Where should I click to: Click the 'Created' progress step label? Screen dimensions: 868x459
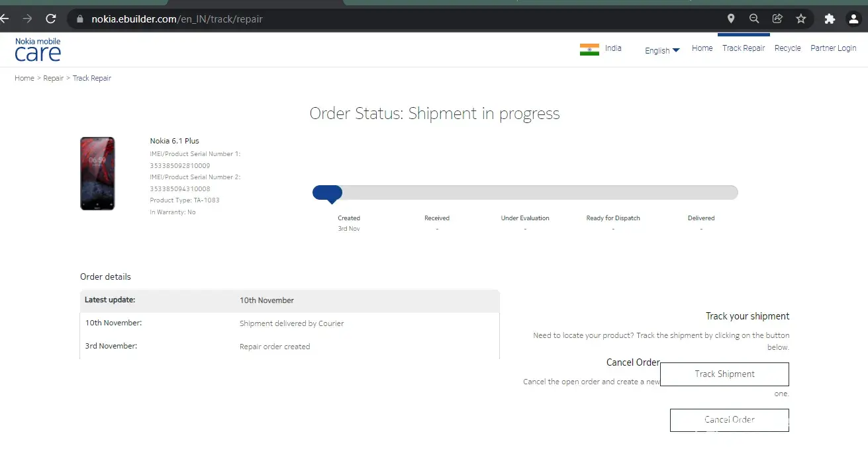349,218
